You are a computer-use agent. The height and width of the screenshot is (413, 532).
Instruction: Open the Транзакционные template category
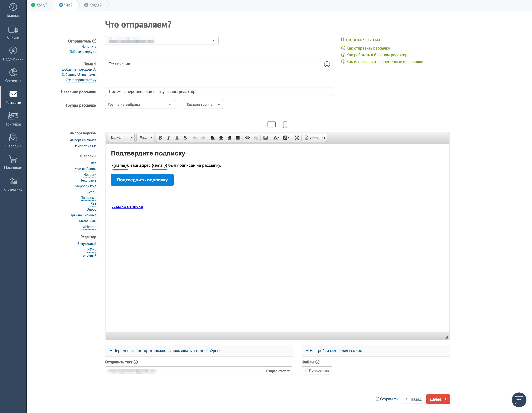tap(83, 215)
